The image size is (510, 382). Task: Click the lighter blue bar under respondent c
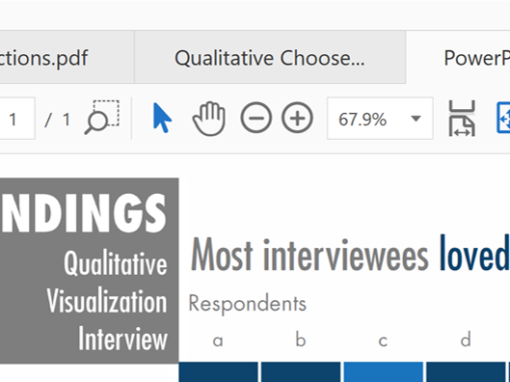(x=383, y=372)
